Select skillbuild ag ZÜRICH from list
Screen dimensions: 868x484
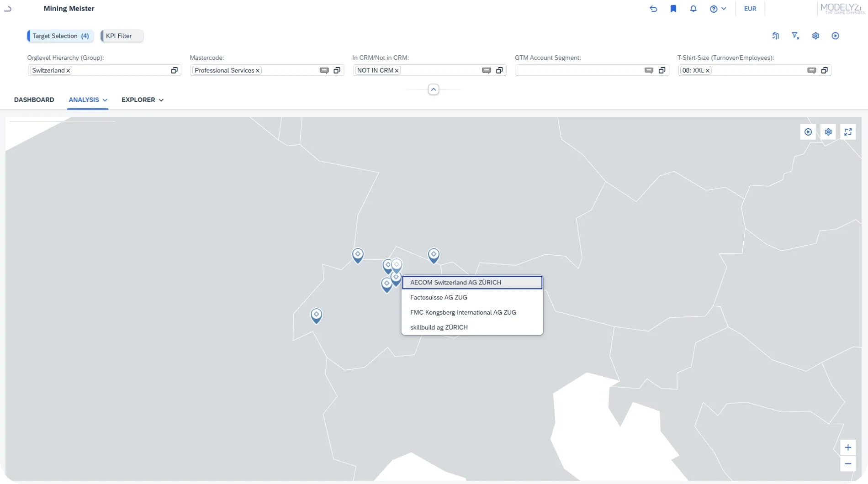[x=472, y=327]
